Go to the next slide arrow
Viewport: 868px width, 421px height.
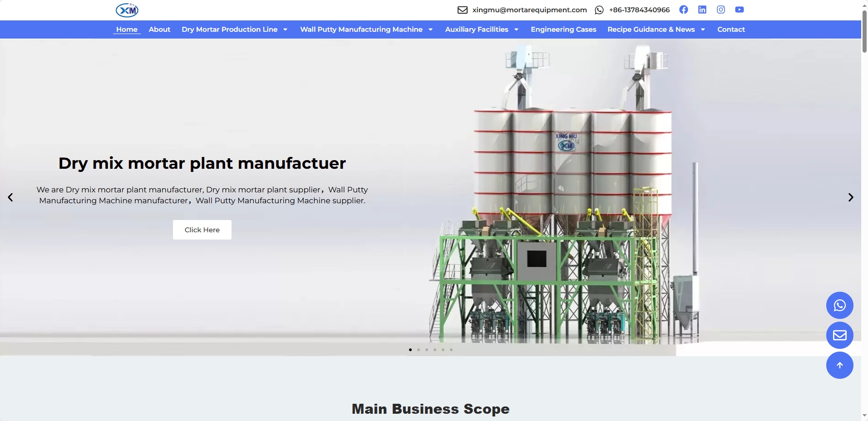850,197
